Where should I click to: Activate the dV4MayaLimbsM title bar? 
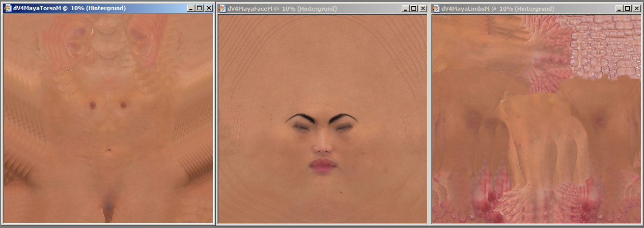pos(536,9)
